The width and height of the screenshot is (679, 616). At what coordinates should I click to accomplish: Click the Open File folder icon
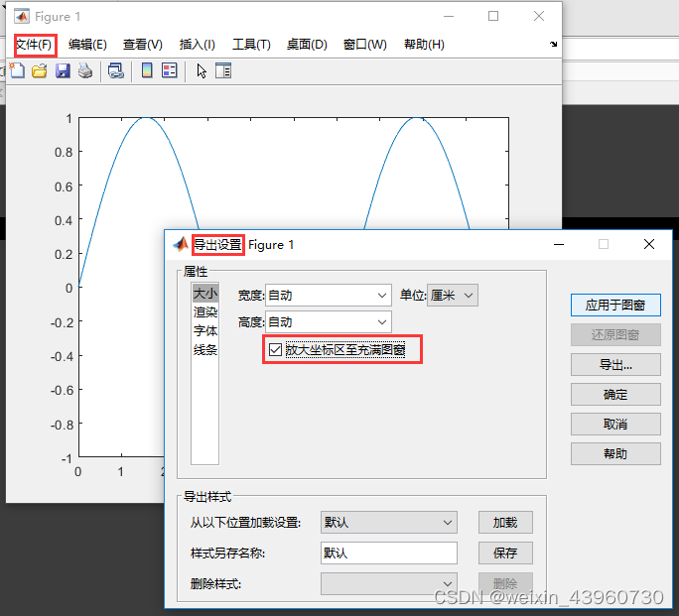40,70
